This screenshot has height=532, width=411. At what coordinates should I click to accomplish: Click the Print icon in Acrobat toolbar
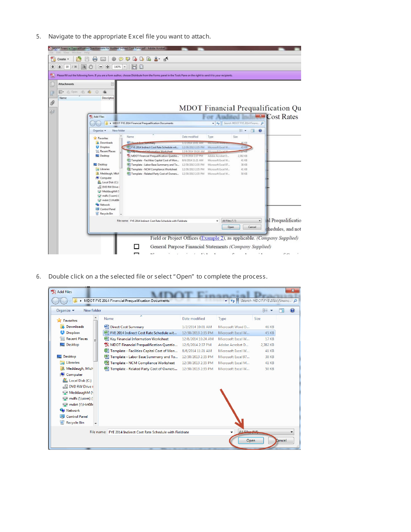click(x=95, y=59)
